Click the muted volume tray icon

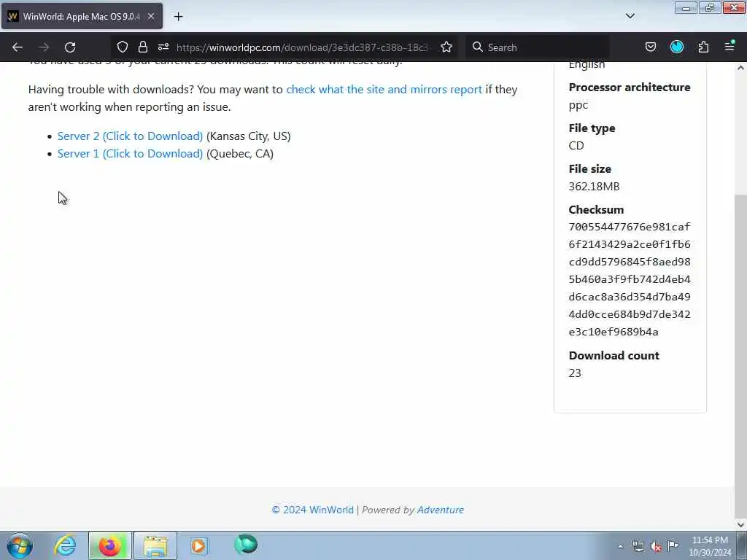click(656, 547)
